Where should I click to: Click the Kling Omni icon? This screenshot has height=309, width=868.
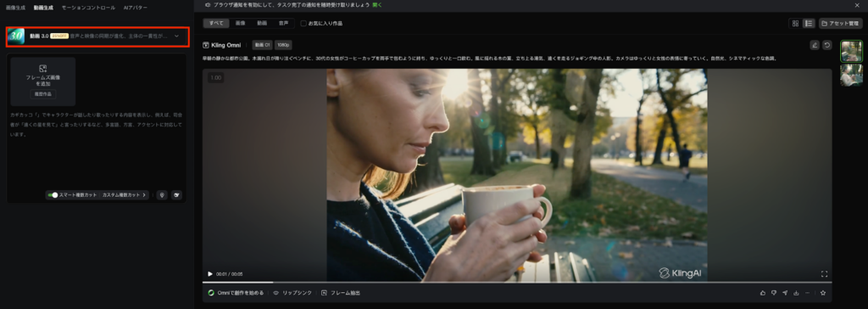click(x=206, y=45)
